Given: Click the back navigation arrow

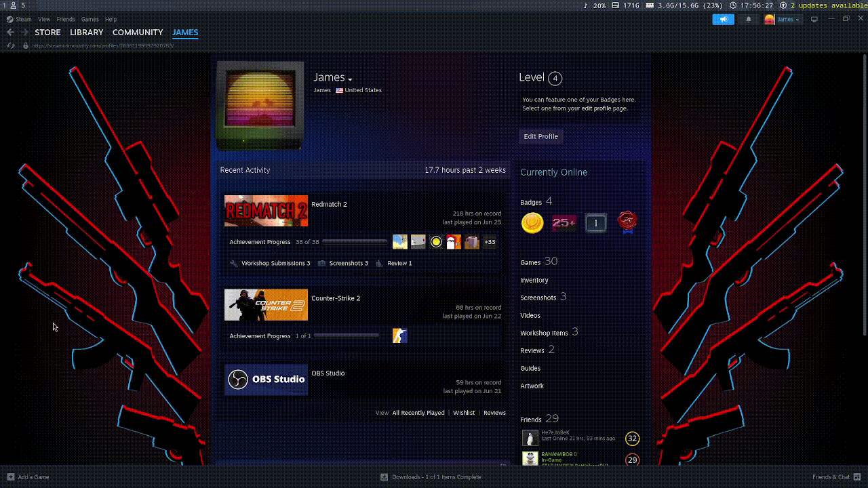Looking at the screenshot, I should [11, 33].
